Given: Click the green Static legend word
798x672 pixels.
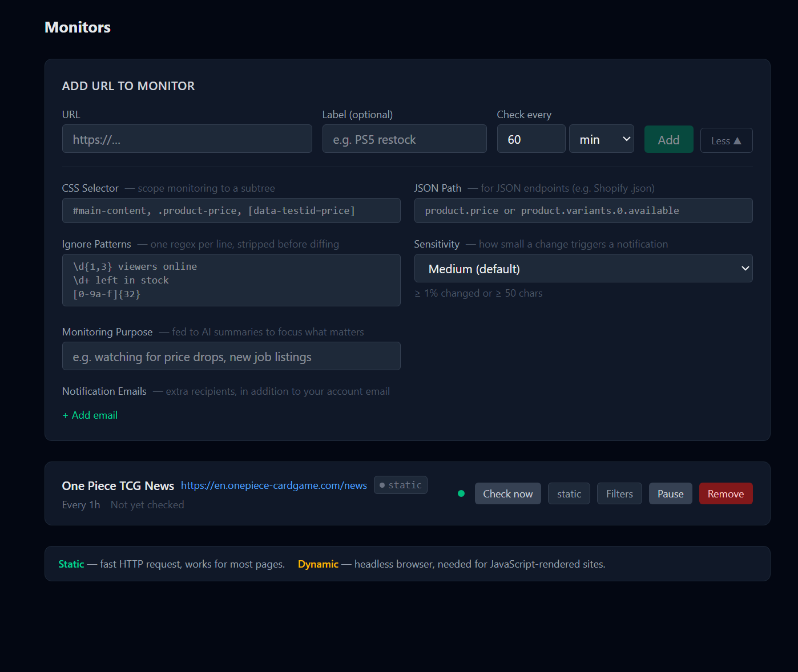Looking at the screenshot, I should coord(71,564).
